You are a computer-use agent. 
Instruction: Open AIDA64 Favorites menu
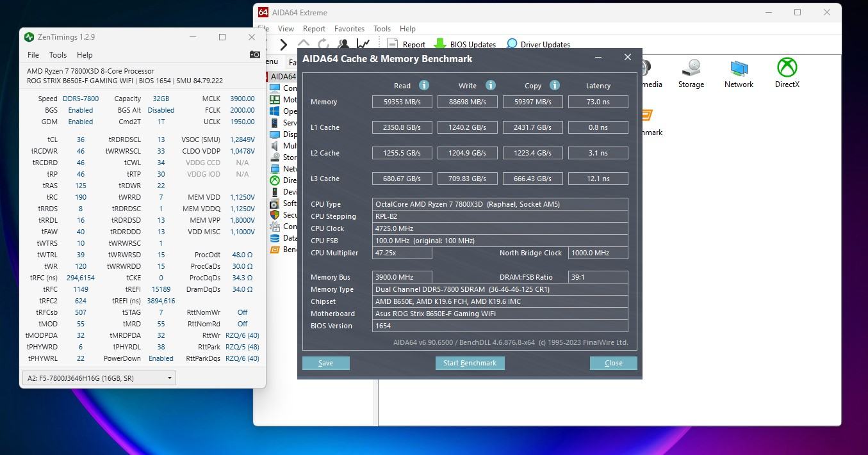click(349, 29)
